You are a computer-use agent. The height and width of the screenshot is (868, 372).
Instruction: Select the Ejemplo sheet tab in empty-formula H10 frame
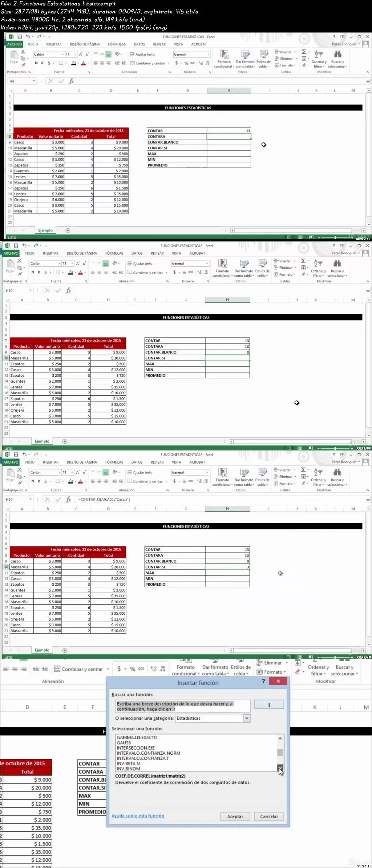[x=42, y=441]
